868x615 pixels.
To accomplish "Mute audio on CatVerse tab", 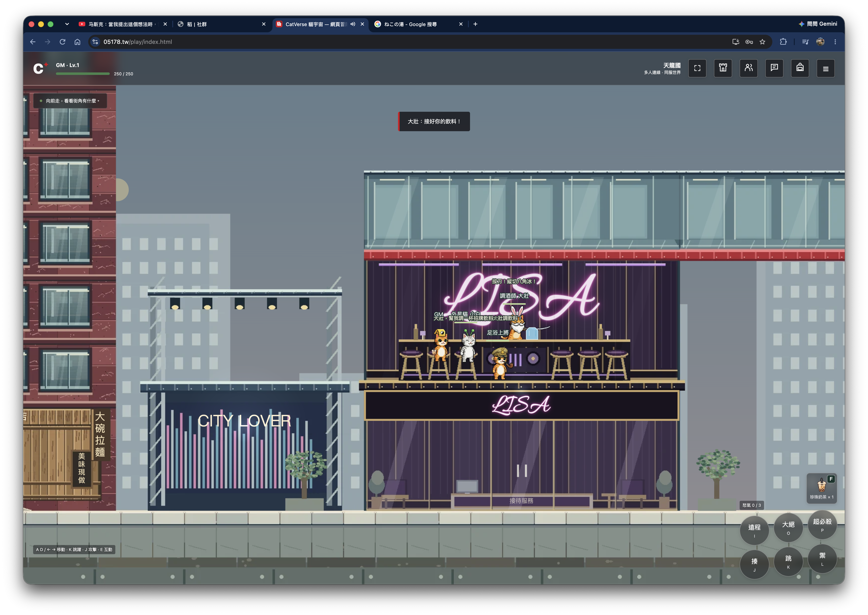I will [x=352, y=24].
